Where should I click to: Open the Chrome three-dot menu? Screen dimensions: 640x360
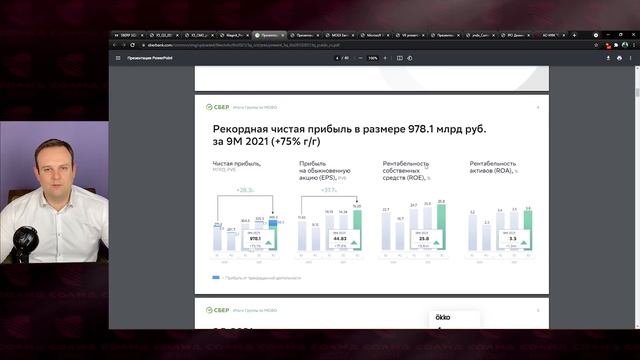[634, 45]
